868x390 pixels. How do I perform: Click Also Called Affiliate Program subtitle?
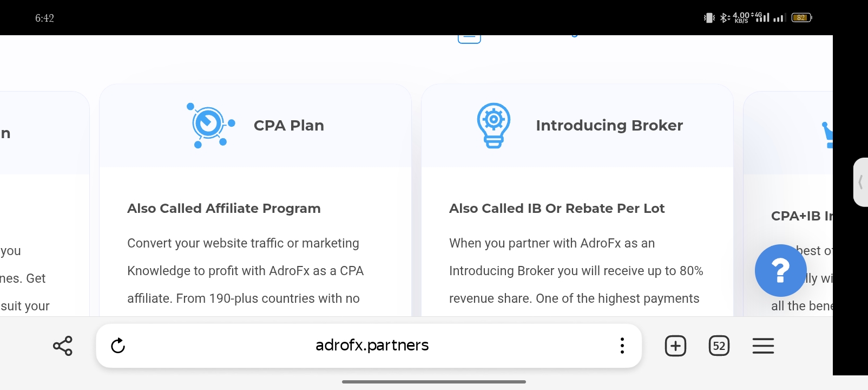point(224,209)
